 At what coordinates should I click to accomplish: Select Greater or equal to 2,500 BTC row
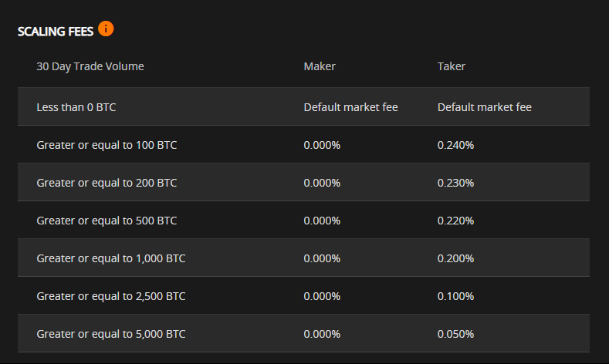click(303, 295)
